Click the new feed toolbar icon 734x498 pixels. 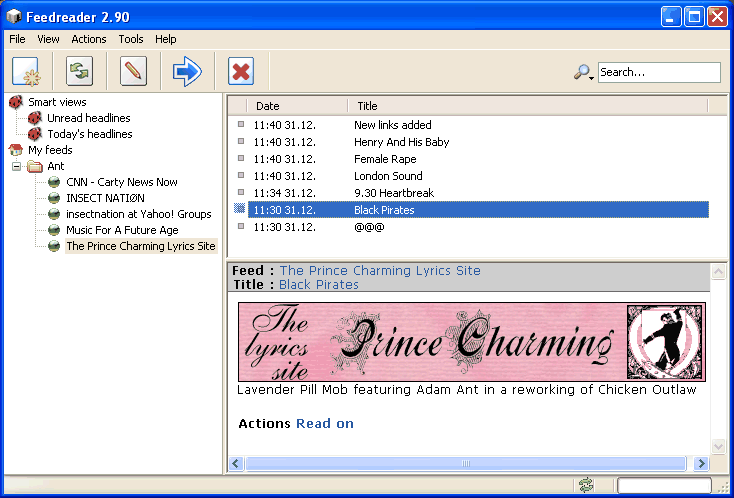tap(26, 72)
